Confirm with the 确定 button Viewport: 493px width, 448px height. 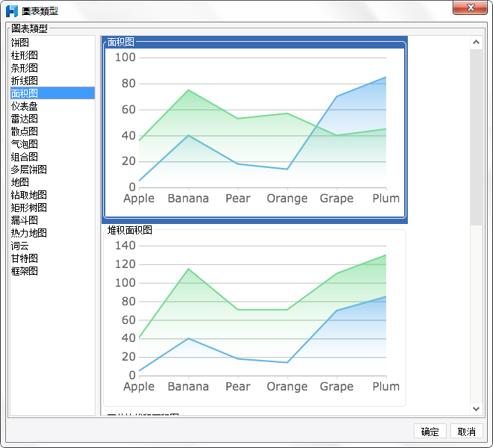click(x=430, y=432)
